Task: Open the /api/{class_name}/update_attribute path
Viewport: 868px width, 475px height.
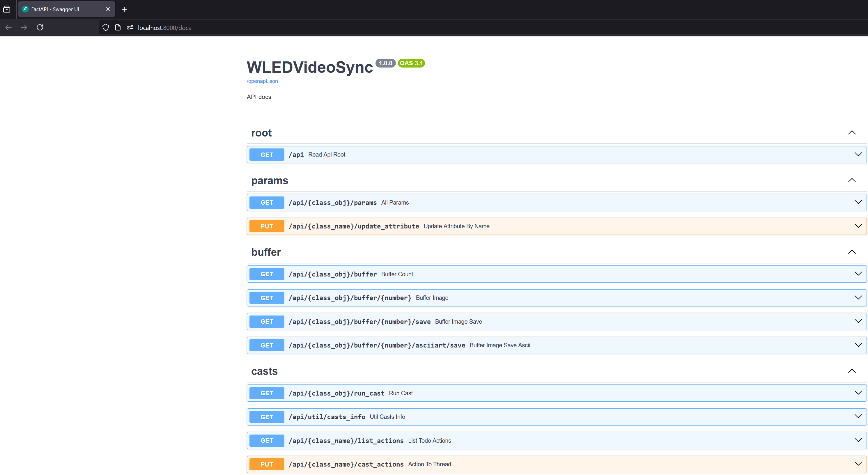Action: pyautogui.click(x=354, y=226)
